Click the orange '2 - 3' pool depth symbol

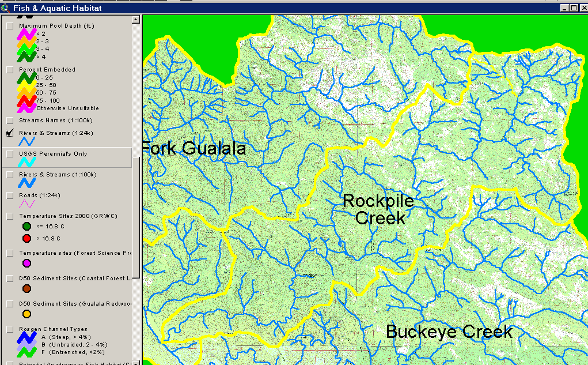coord(26,42)
